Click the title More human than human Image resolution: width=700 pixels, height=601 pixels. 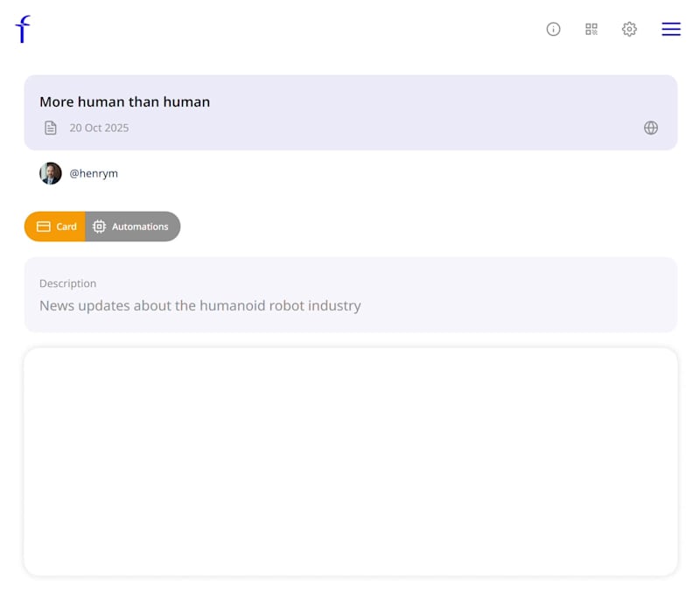[125, 101]
